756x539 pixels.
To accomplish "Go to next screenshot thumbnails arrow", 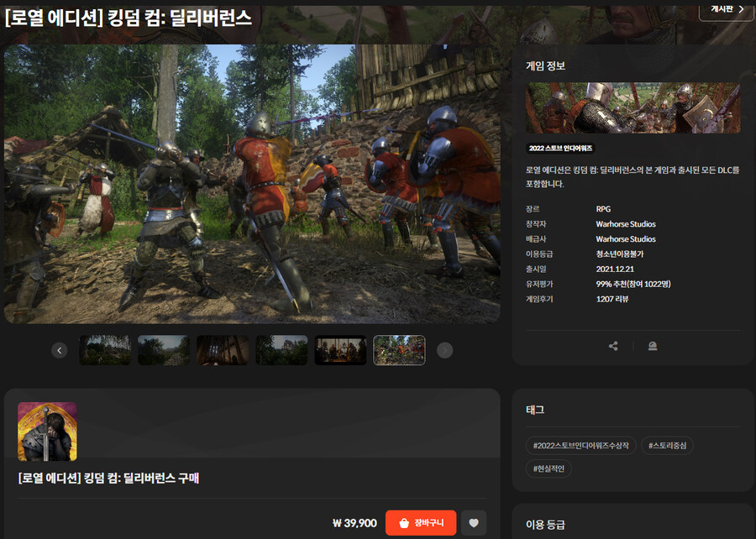I will click(445, 350).
